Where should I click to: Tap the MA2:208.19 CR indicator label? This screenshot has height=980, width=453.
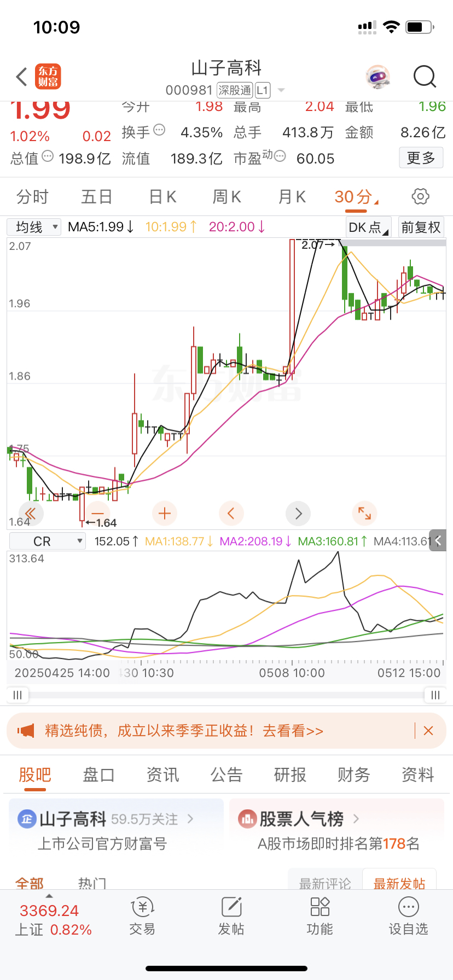click(255, 541)
